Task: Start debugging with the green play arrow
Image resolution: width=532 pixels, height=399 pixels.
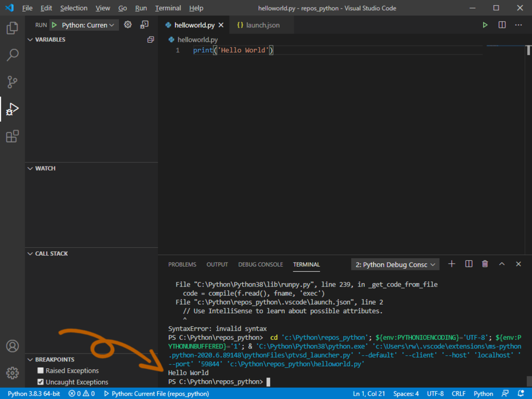Action: click(55, 25)
